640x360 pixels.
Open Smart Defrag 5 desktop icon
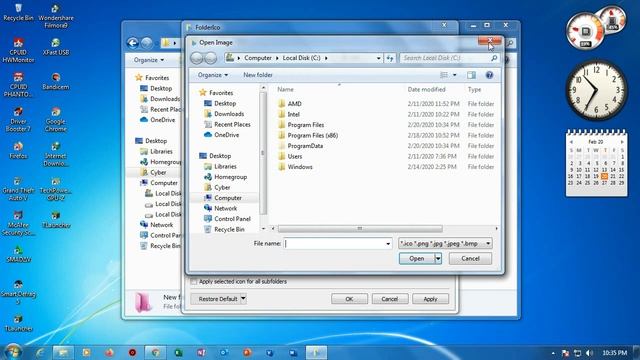pos(18,291)
